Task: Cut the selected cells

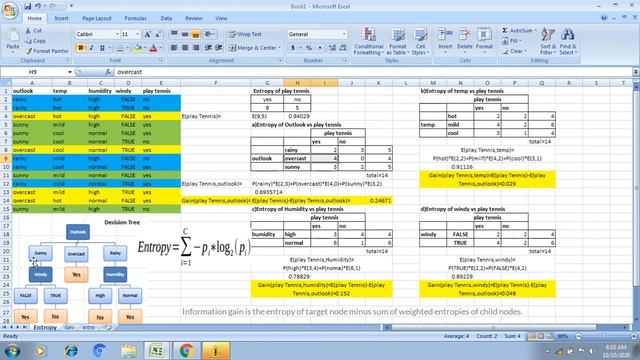Action: pyautogui.click(x=33, y=31)
